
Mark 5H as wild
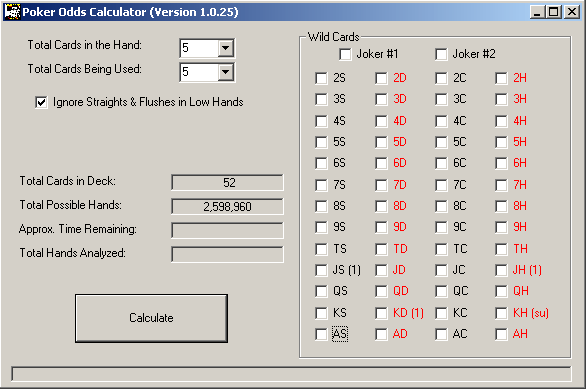pos(501,142)
